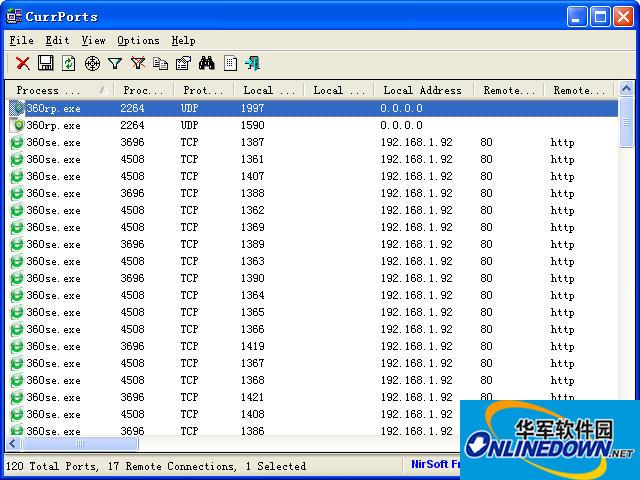This screenshot has height=480, width=640.
Task: Click the exit door toolbar icon
Action: click(252, 63)
